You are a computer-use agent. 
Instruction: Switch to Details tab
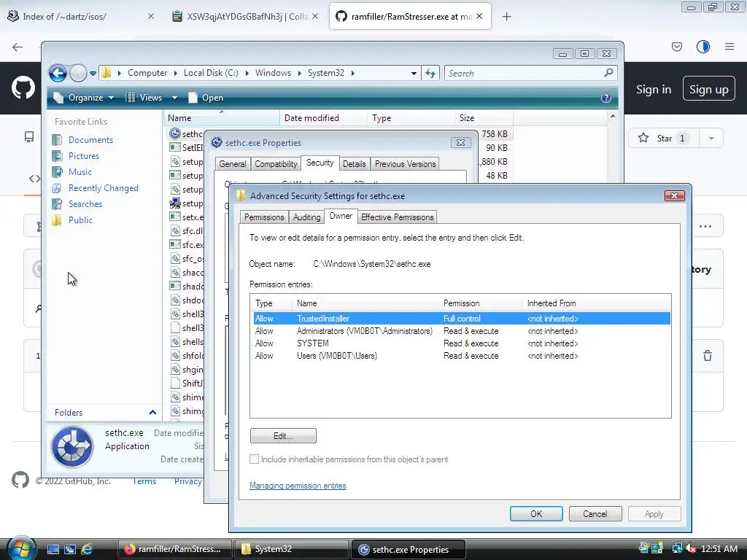coord(355,164)
